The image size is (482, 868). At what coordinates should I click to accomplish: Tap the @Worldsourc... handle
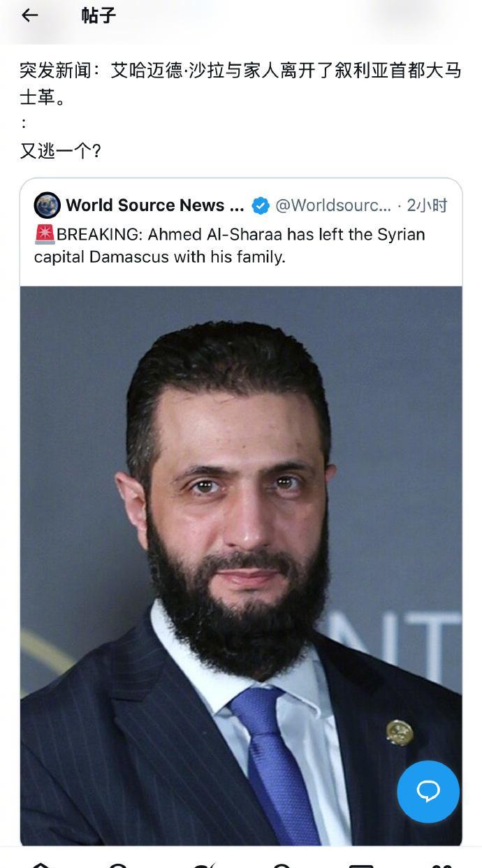click(x=333, y=205)
